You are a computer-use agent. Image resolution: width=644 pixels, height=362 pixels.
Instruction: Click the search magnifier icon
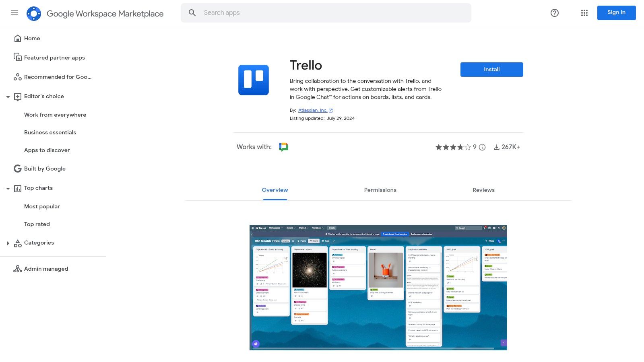192,12
